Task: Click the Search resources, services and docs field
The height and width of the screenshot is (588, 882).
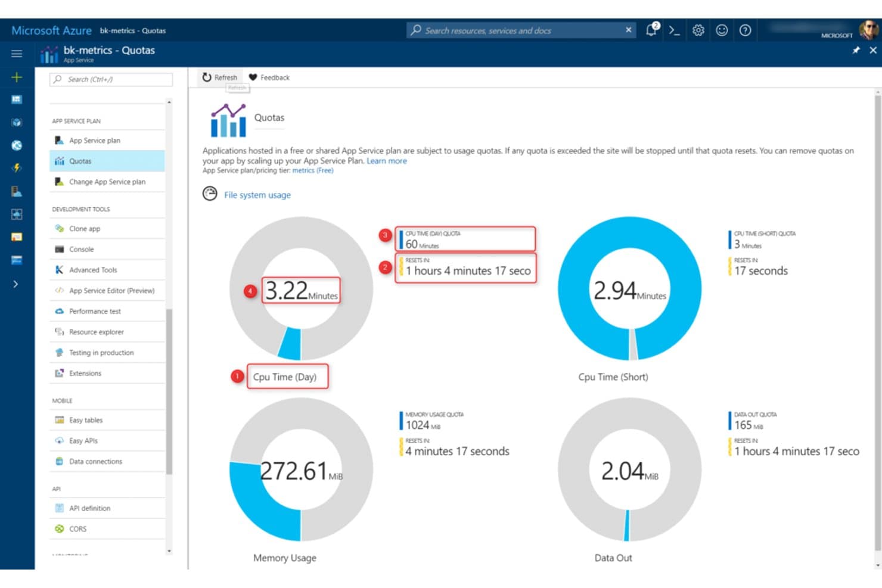Action: point(521,30)
